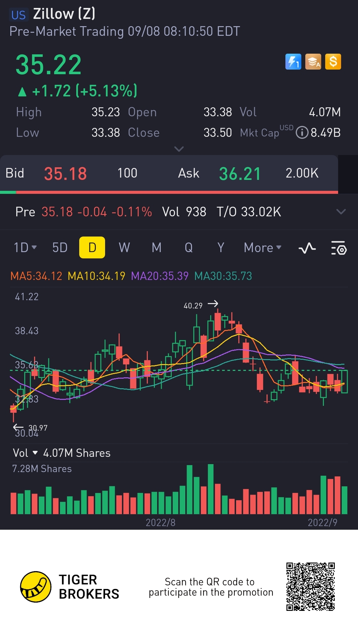Open the Mkt Cap info icon

pyautogui.click(x=302, y=133)
